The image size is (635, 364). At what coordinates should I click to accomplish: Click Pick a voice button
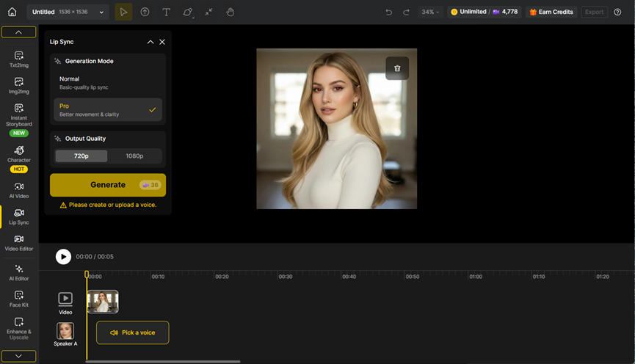133,332
